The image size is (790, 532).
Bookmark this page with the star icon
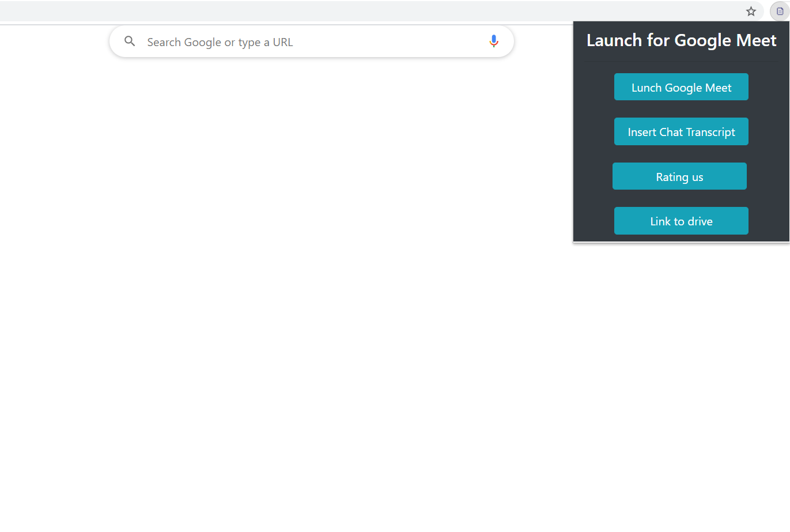(x=751, y=12)
